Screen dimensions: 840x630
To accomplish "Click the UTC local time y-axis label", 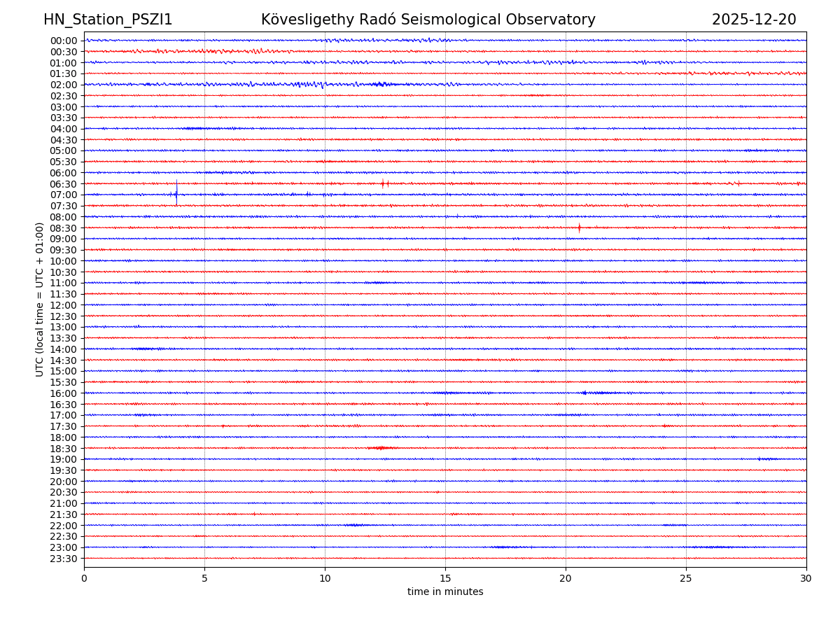I will point(41,300).
